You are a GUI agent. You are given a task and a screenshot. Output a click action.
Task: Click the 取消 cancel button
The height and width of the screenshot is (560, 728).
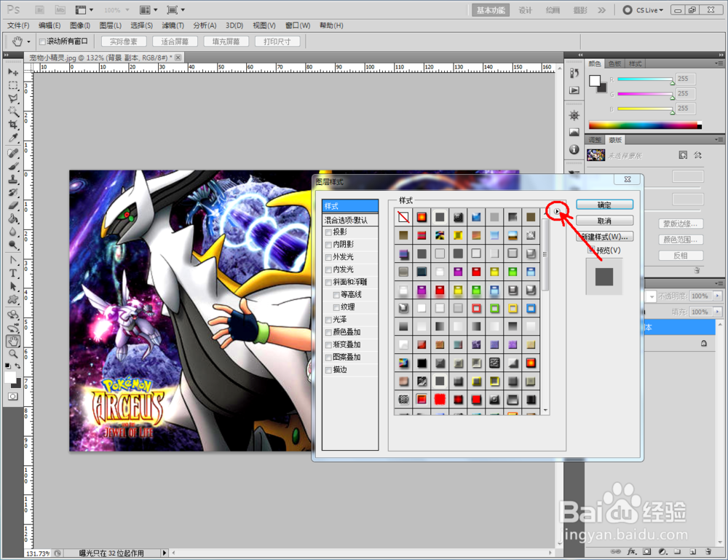pyautogui.click(x=604, y=221)
